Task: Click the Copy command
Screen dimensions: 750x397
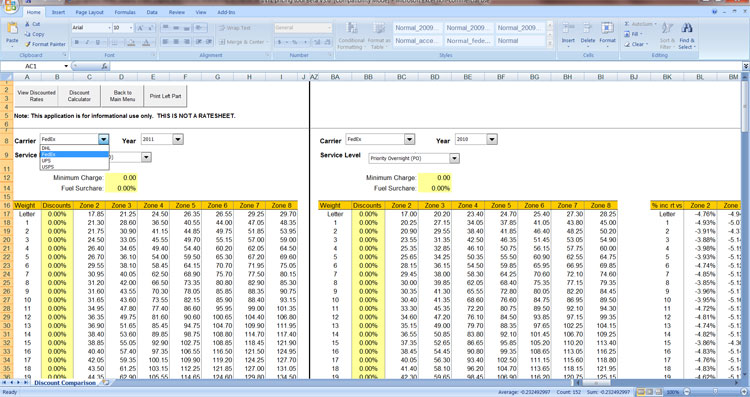Action: 34,34
